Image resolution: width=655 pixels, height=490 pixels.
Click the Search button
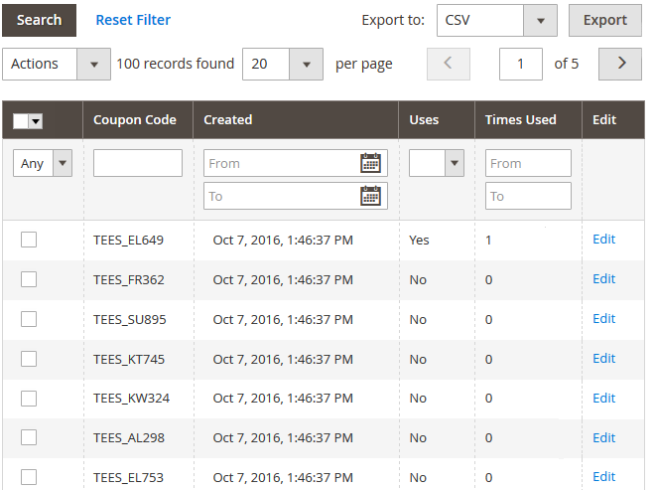tap(39, 20)
